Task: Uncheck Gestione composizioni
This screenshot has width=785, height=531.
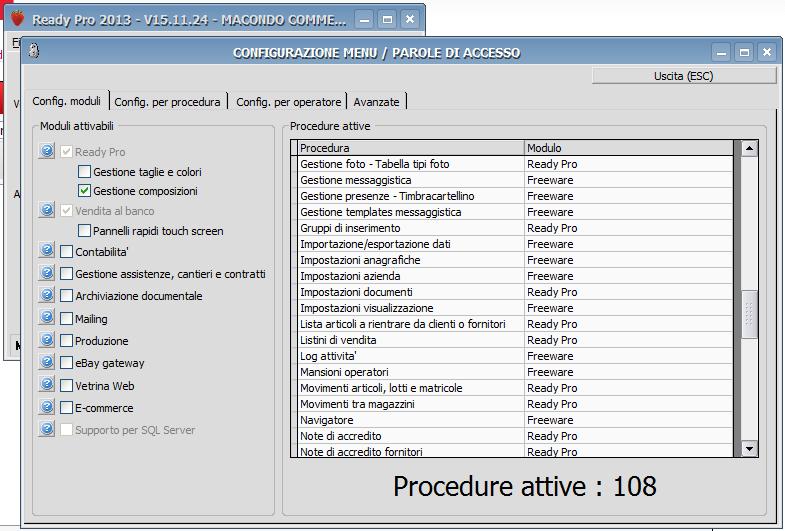Action: coord(84,191)
